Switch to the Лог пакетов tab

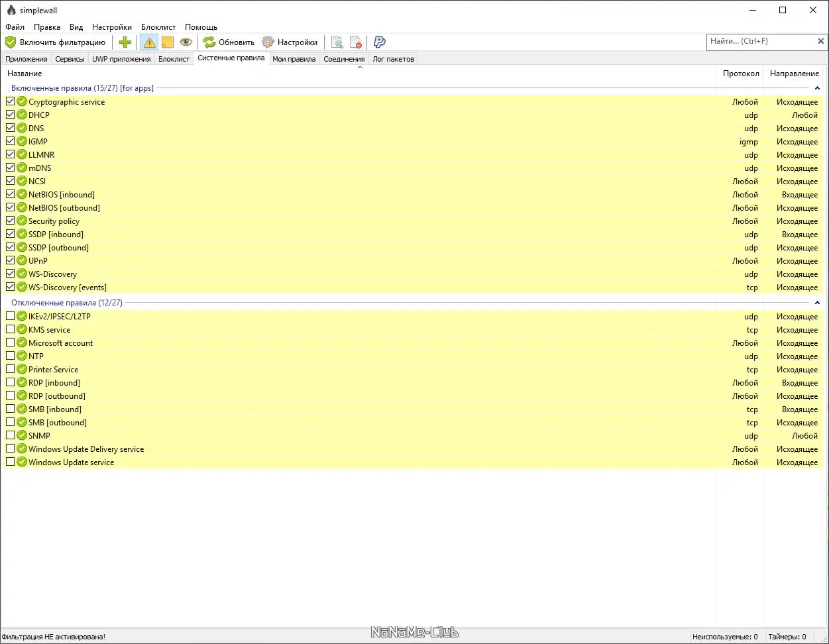tap(394, 59)
